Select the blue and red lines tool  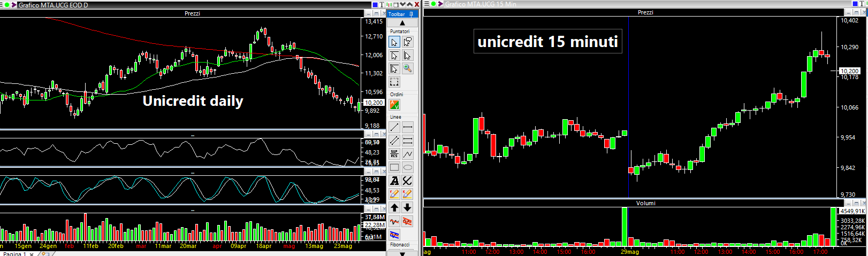click(394, 234)
